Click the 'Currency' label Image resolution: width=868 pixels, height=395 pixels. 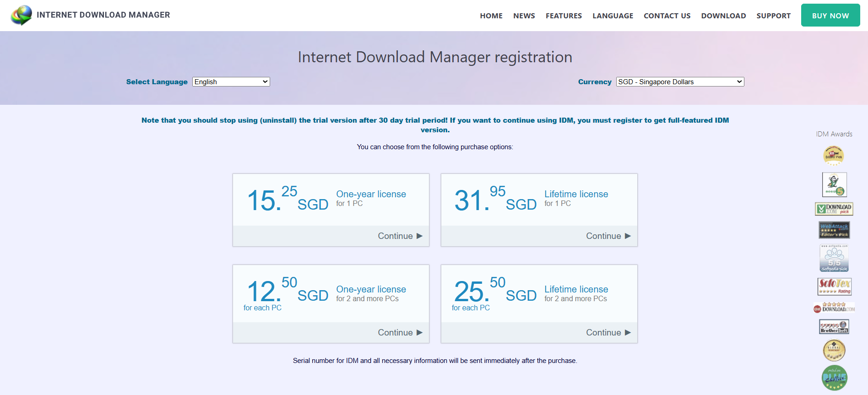tap(595, 81)
